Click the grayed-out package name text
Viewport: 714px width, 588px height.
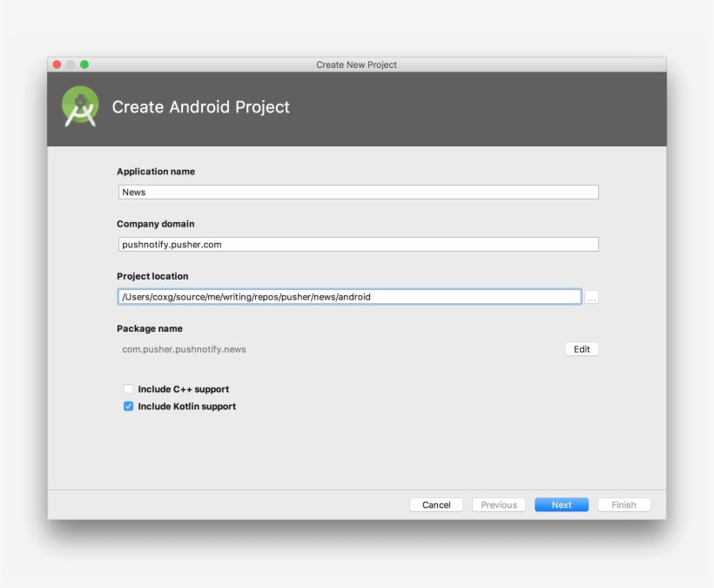pyautogui.click(x=183, y=348)
